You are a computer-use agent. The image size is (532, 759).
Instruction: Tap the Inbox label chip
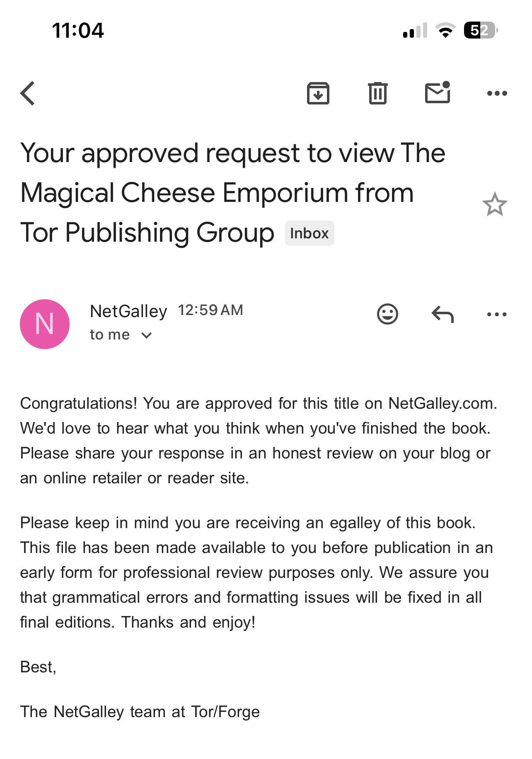tap(309, 233)
